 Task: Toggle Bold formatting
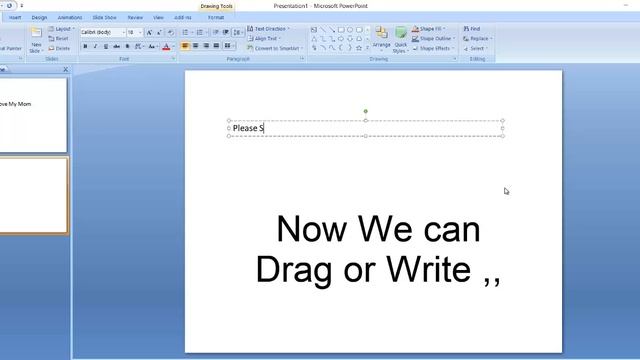point(85,47)
